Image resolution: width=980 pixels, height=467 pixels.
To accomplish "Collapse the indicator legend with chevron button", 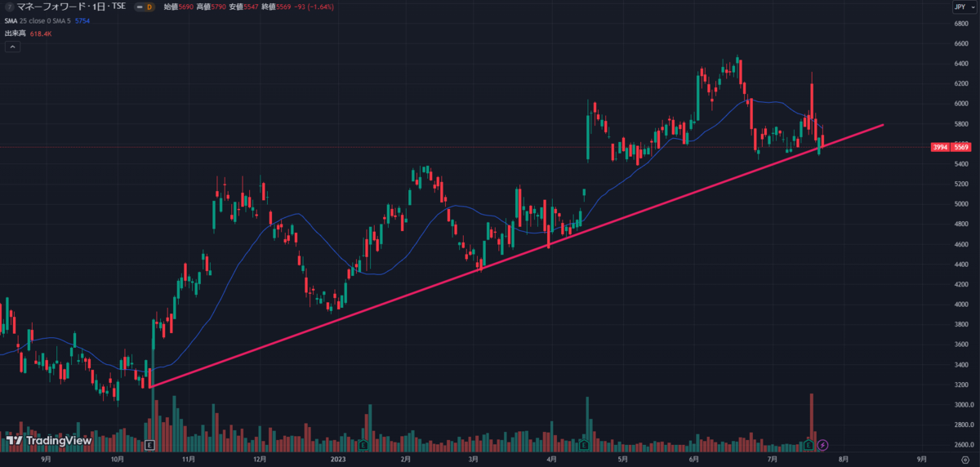I will point(13,47).
